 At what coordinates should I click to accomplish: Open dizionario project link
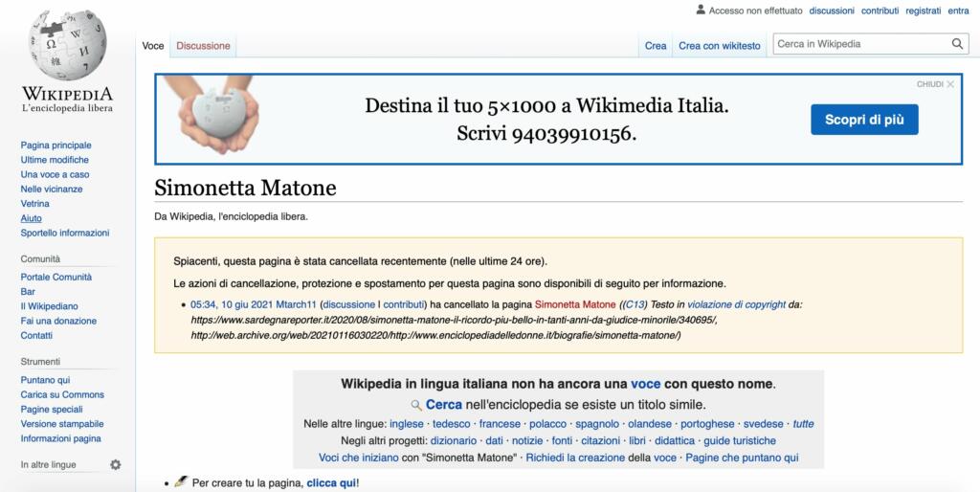[x=453, y=440]
